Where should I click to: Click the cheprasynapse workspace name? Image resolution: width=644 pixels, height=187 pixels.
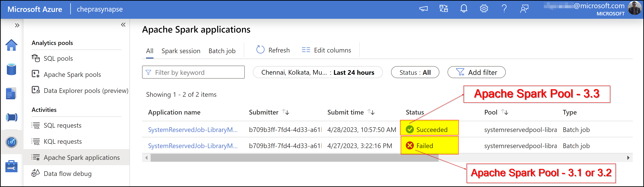coord(100,9)
